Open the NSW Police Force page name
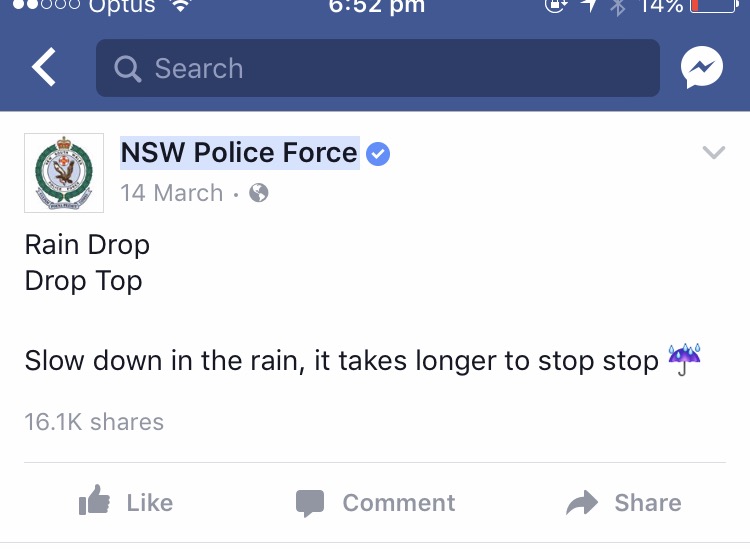750x549 pixels. point(239,153)
